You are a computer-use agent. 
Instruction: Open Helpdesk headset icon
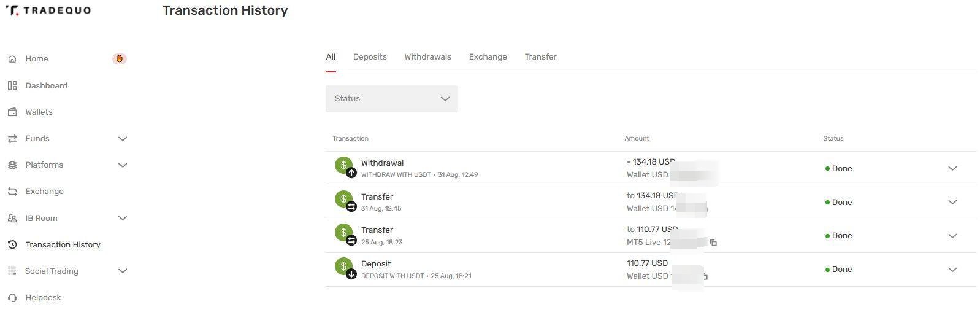[12, 298]
